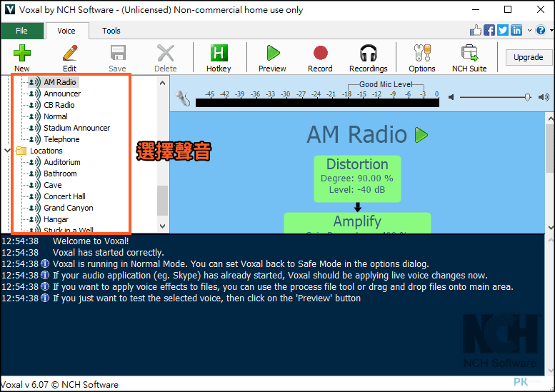
Task: Open the NCH Suite
Action: pyautogui.click(x=469, y=58)
